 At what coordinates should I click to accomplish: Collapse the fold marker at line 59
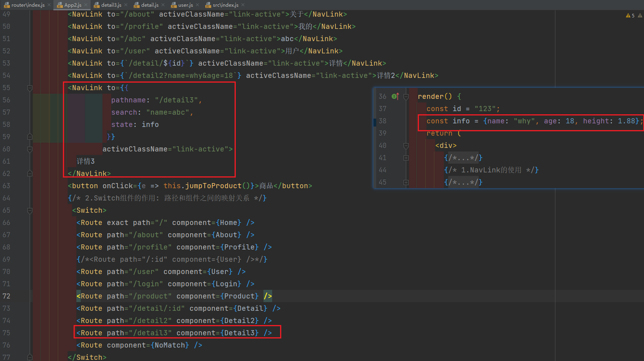point(30,137)
